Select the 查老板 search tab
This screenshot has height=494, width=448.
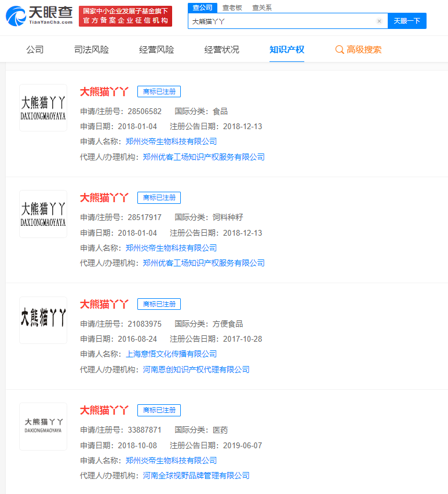click(x=232, y=8)
